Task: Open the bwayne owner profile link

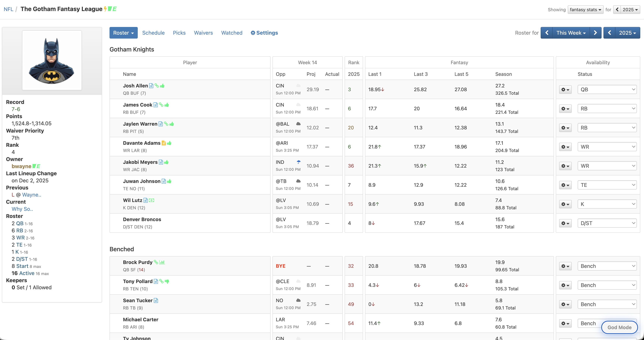Action: coord(21,166)
